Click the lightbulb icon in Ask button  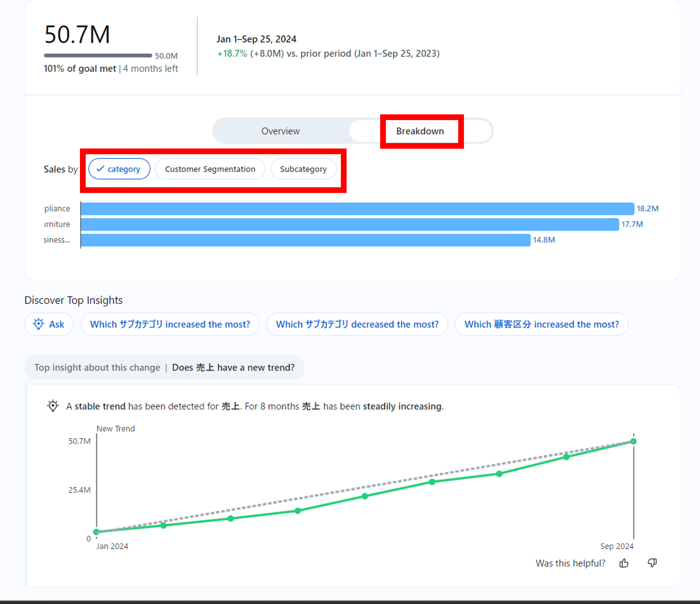(x=38, y=324)
